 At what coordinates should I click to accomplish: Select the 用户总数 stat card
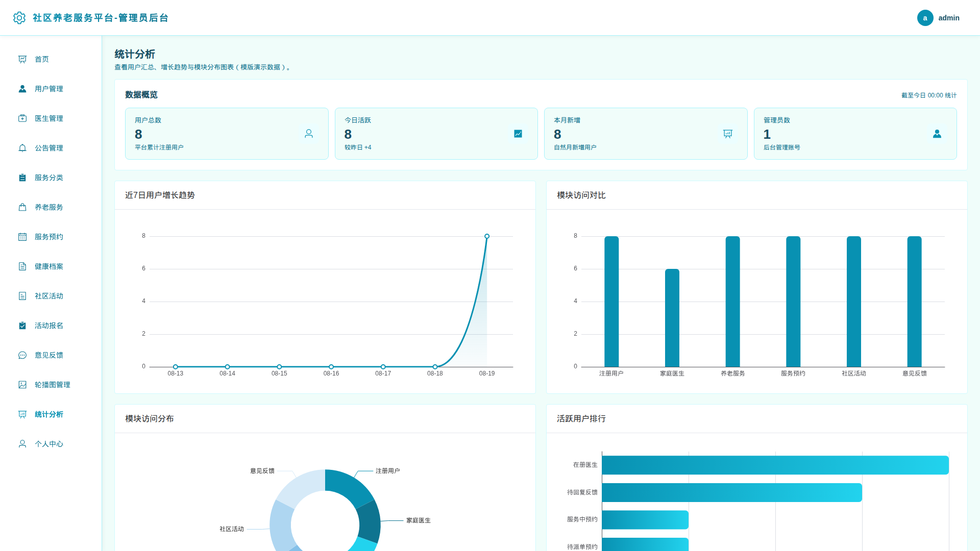click(227, 134)
